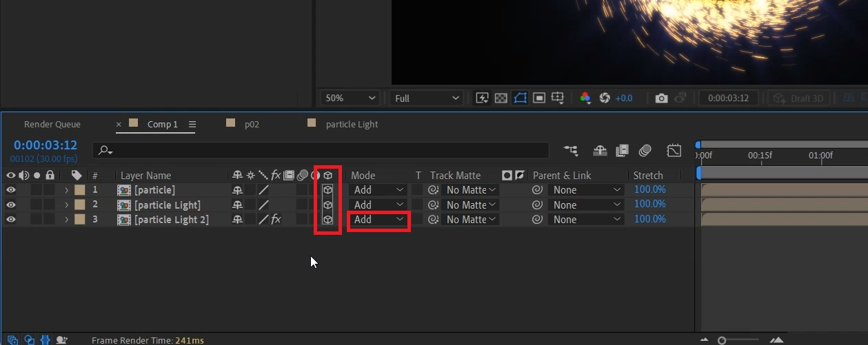Open the Composition Mini-Flowchart icon
The image size is (868, 345).
pos(571,150)
